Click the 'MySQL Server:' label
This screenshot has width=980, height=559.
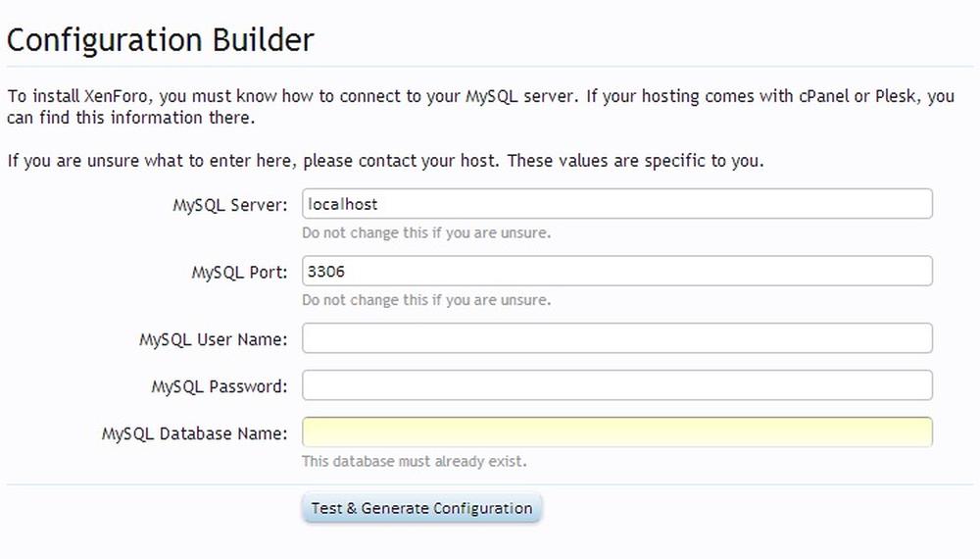pyautogui.click(x=230, y=205)
